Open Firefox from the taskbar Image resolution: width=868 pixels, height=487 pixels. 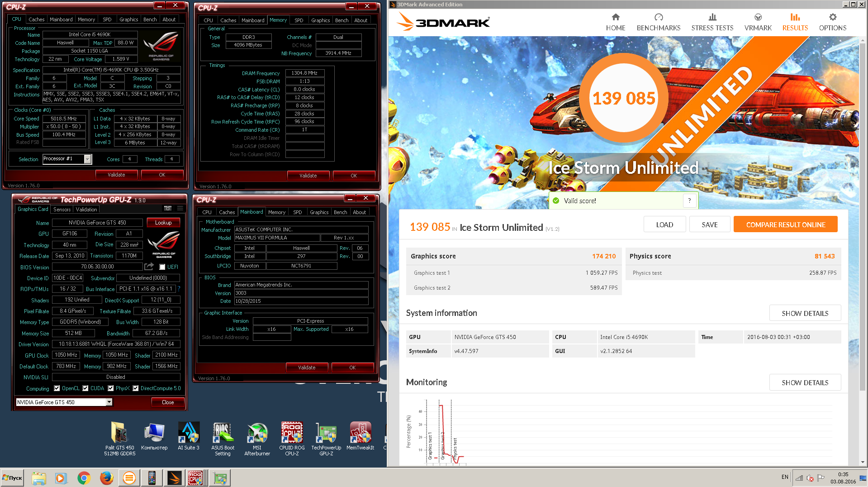(x=106, y=478)
